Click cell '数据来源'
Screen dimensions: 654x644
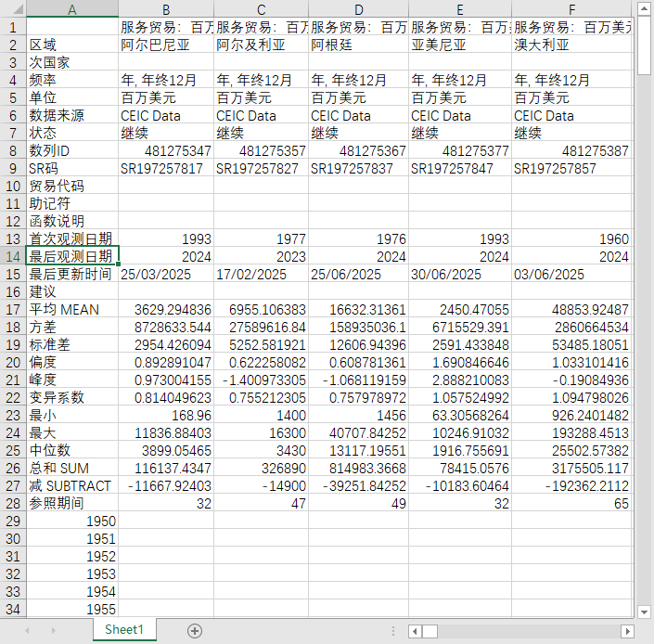72,115
